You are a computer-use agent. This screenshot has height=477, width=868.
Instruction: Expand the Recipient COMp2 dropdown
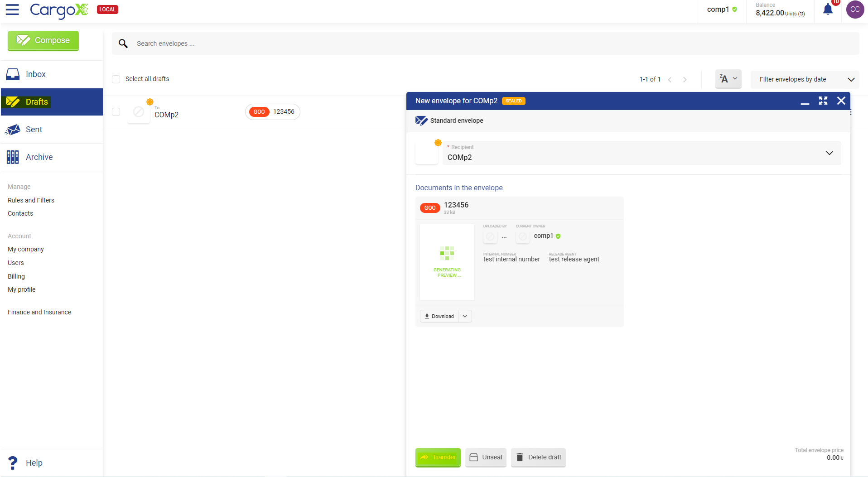[829, 153]
